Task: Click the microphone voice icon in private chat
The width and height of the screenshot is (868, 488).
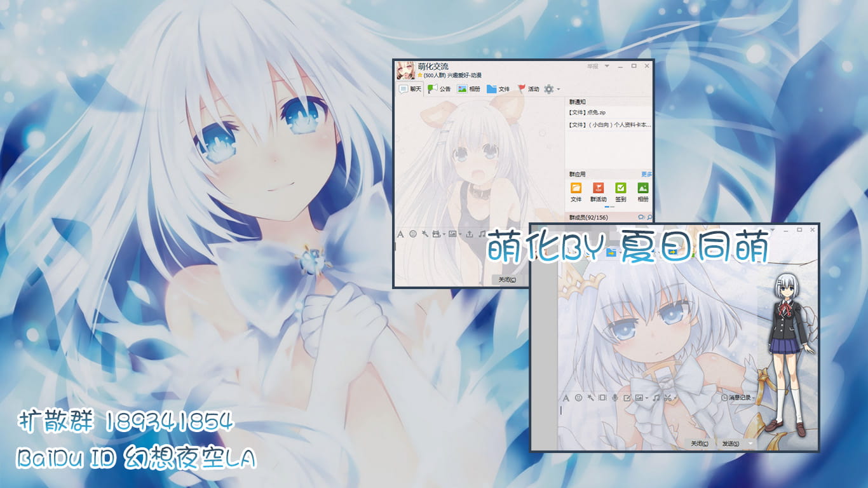Action: click(x=614, y=398)
